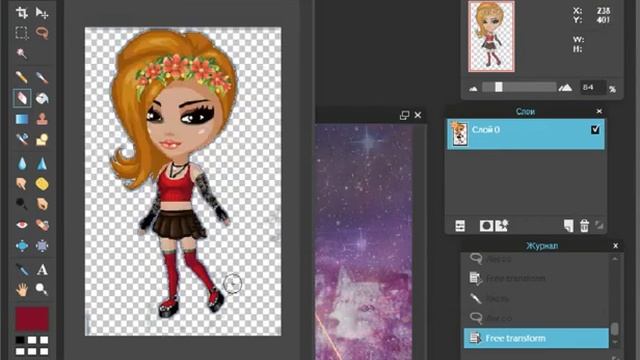Pick the small black preset color swatch
Viewport: 640px width, 360px height.
pyautogui.click(x=20, y=340)
